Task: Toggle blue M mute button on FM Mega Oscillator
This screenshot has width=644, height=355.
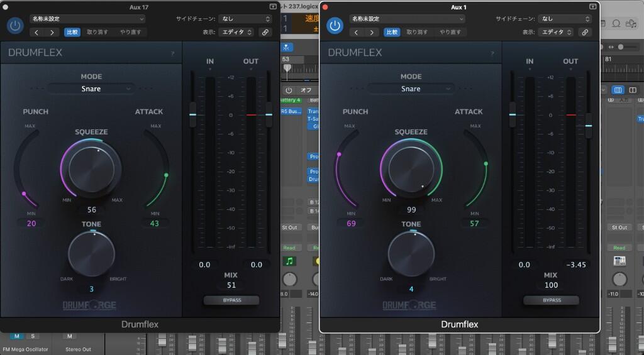Action: coord(17,336)
